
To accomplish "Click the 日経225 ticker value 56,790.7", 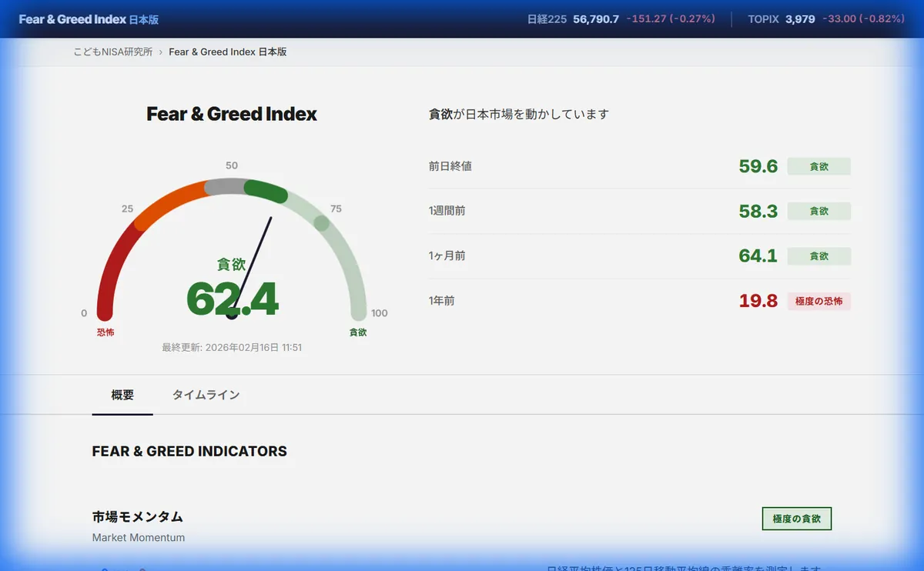I will coord(596,19).
